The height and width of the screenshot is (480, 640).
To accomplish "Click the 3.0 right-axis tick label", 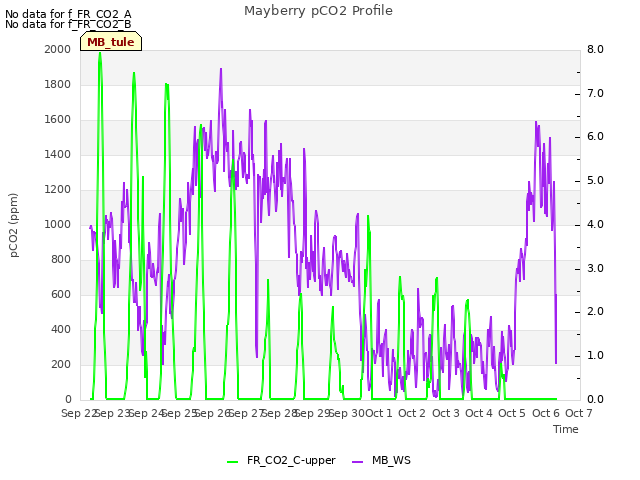I will coord(595,268).
